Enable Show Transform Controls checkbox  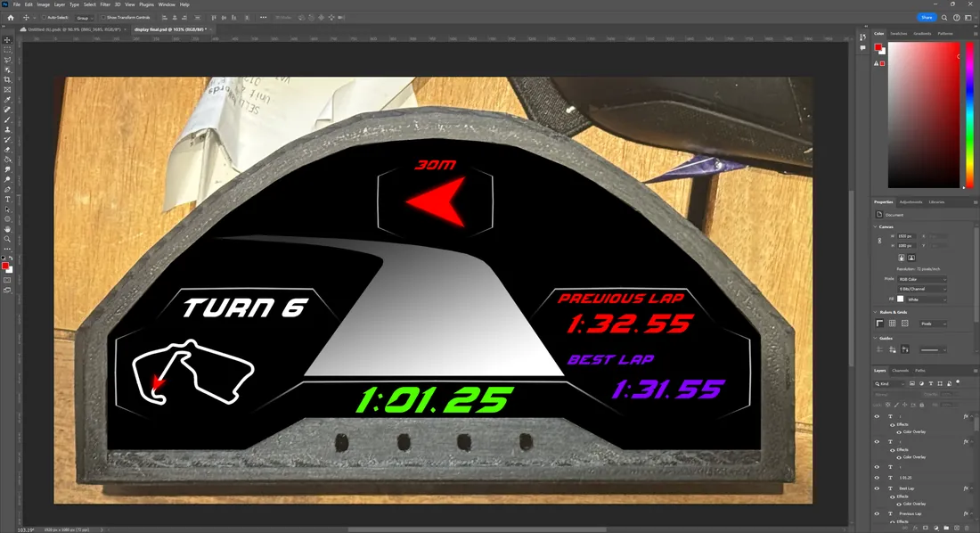coord(103,18)
